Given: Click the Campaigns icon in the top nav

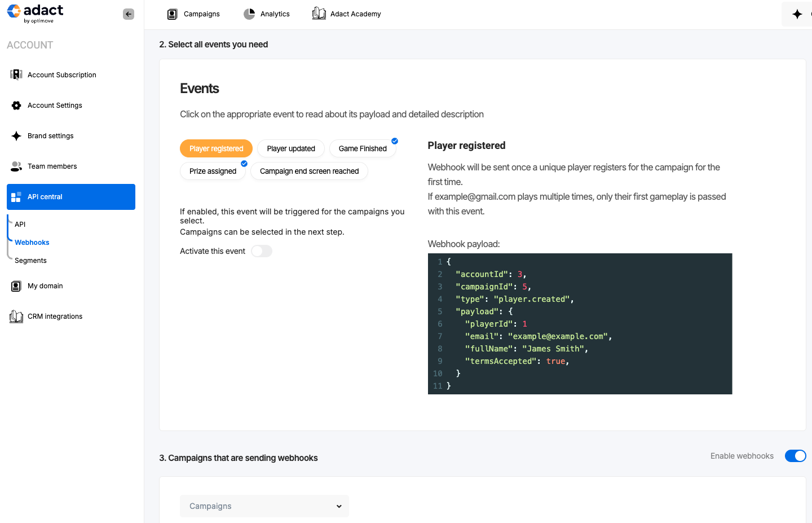Looking at the screenshot, I should click(x=173, y=14).
